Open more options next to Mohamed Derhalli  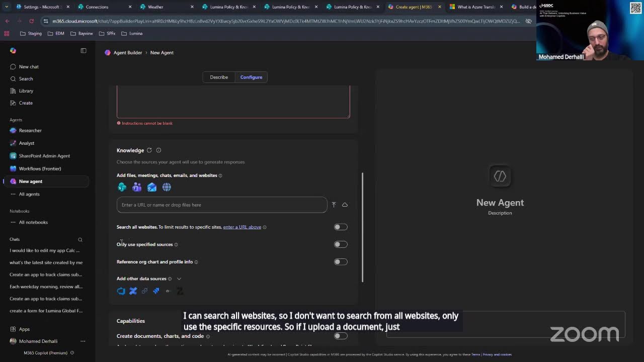coord(83,341)
